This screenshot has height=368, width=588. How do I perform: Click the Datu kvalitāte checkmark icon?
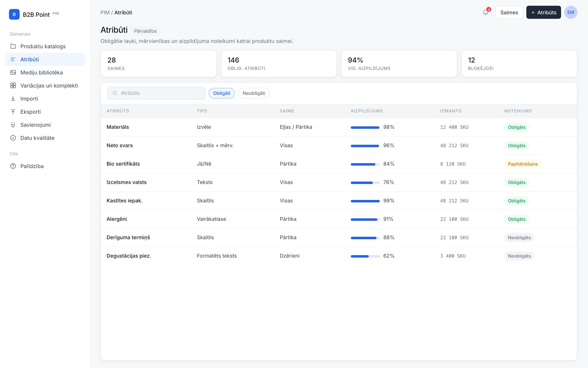click(x=13, y=138)
